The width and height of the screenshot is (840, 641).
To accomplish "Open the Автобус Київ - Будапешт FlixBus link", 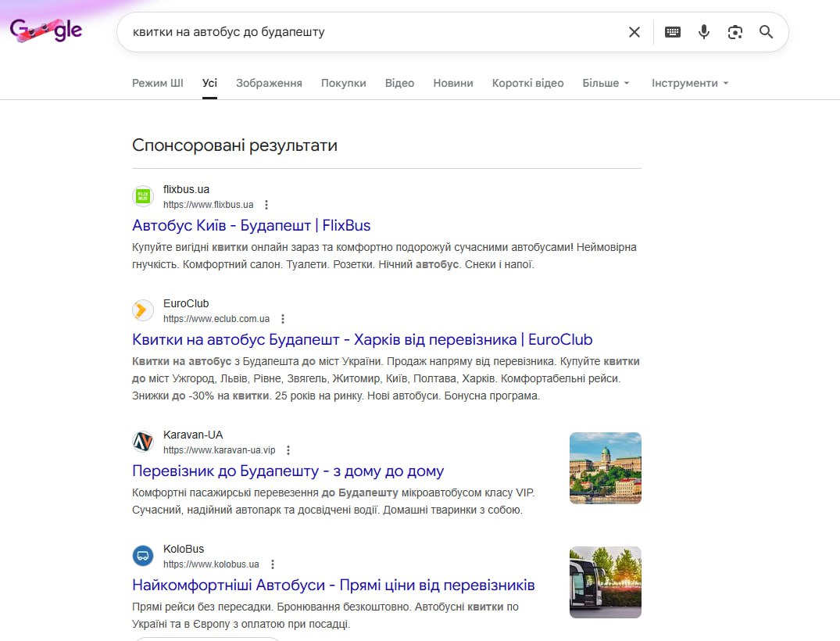I will 252,226.
